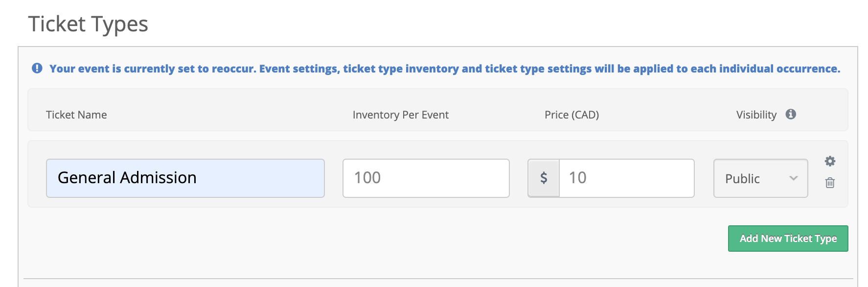
Task: Click the Price (CAD) column label
Action: pyautogui.click(x=571, y=115)
